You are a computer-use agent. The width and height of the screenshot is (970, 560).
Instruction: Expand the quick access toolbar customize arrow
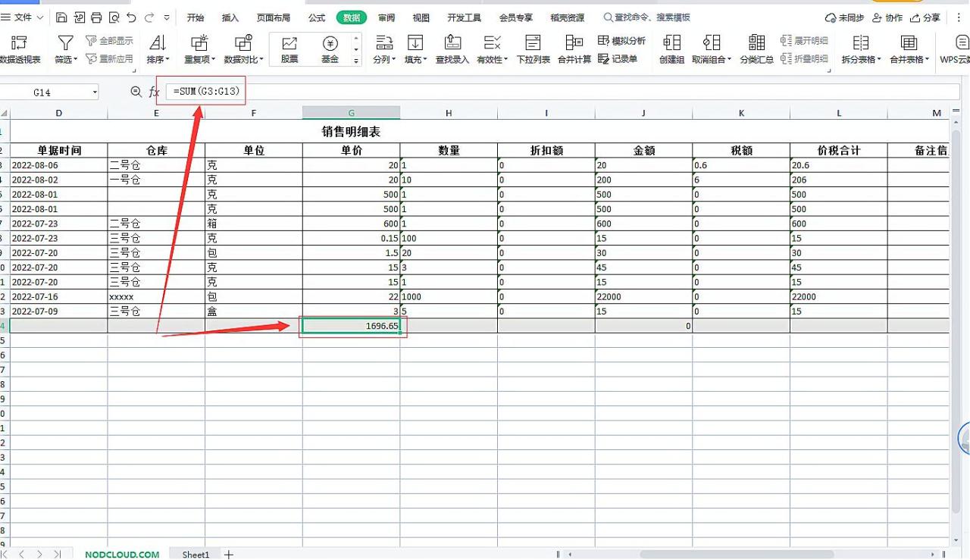[x=167, y=17]
